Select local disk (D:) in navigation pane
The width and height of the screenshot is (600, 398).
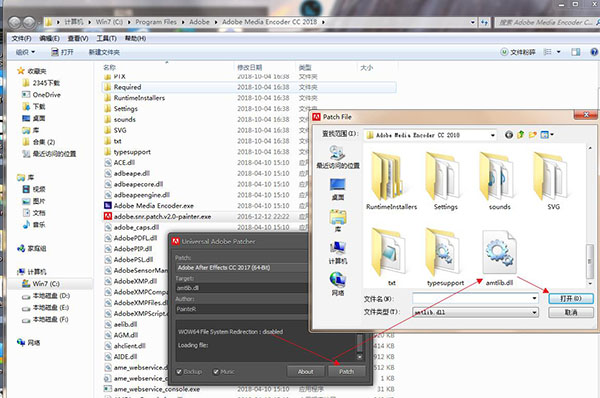(x=46, y=296)
